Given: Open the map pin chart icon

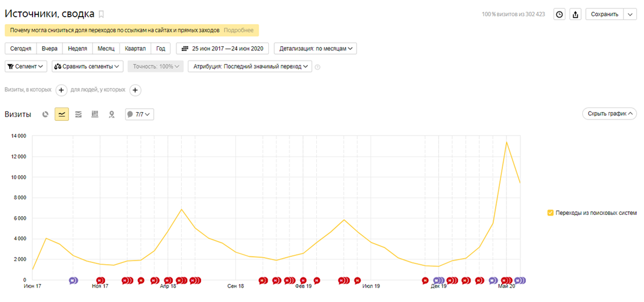Looking at the screenshot, I should point(111,114).
